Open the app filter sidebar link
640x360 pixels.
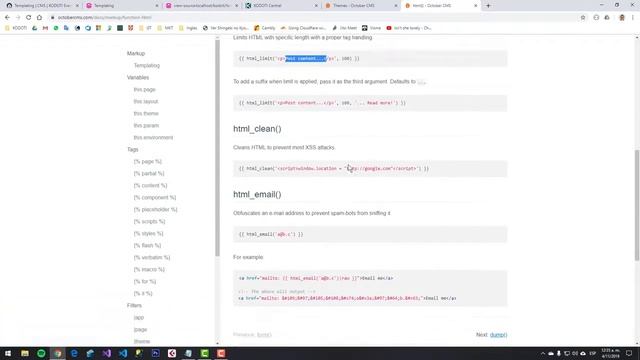coord(139,318)
